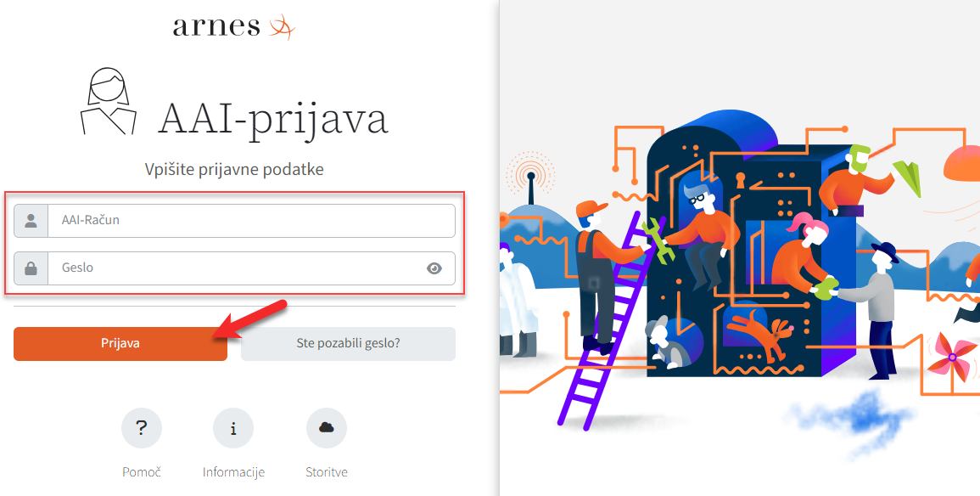The height and width of the screenshot is (496, 980).
Task: Click the cloud Storitve icon
Action: coord(327,428)
